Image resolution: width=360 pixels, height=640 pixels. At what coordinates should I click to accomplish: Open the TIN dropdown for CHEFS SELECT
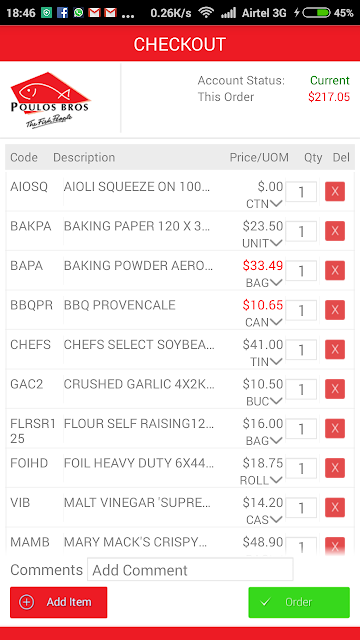[266, 362]
